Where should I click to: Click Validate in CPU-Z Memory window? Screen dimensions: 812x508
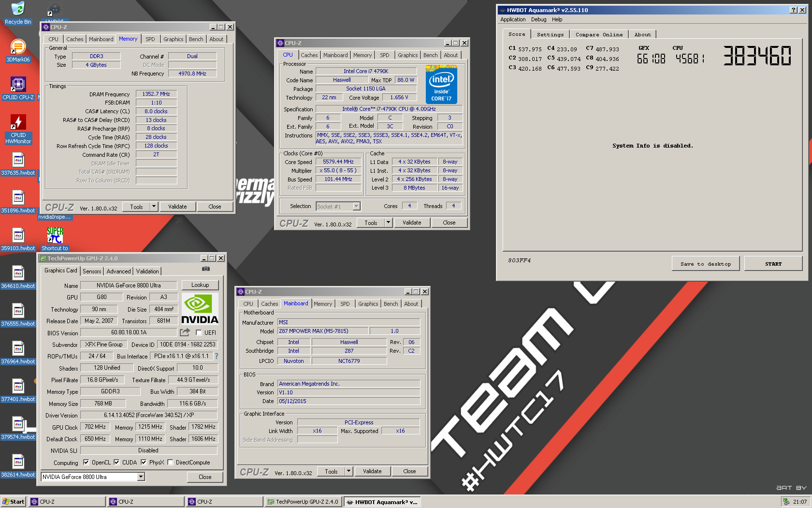177,207
